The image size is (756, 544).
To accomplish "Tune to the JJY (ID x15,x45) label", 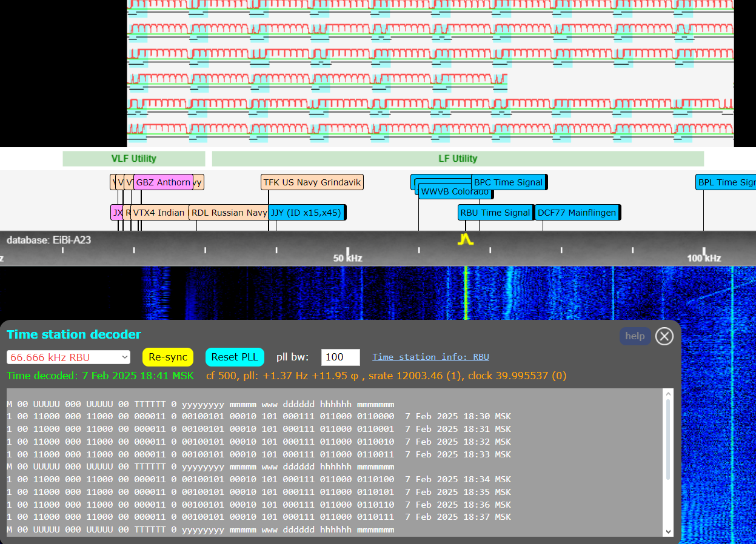I will coord(307,212).
